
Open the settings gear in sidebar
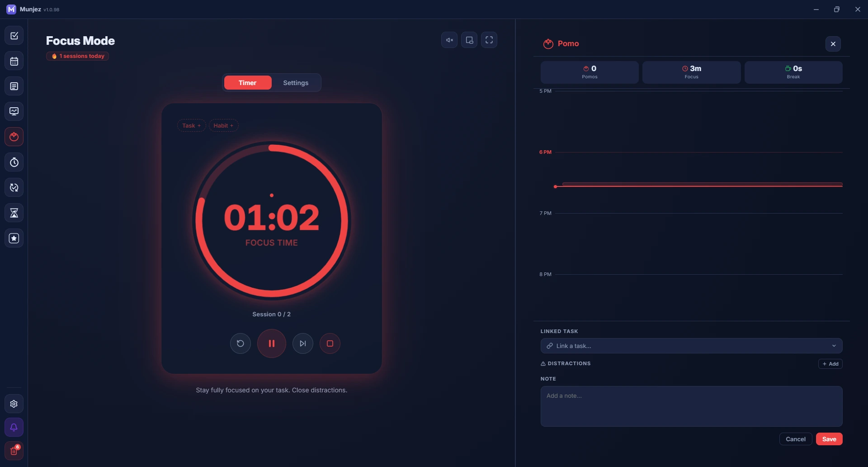click(14, 404)
